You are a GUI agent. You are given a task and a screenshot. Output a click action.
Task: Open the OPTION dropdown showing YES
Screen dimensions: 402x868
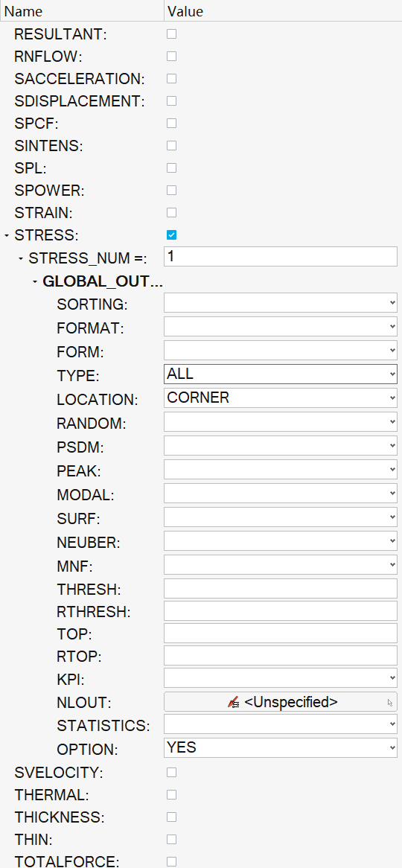coord(280,748)
